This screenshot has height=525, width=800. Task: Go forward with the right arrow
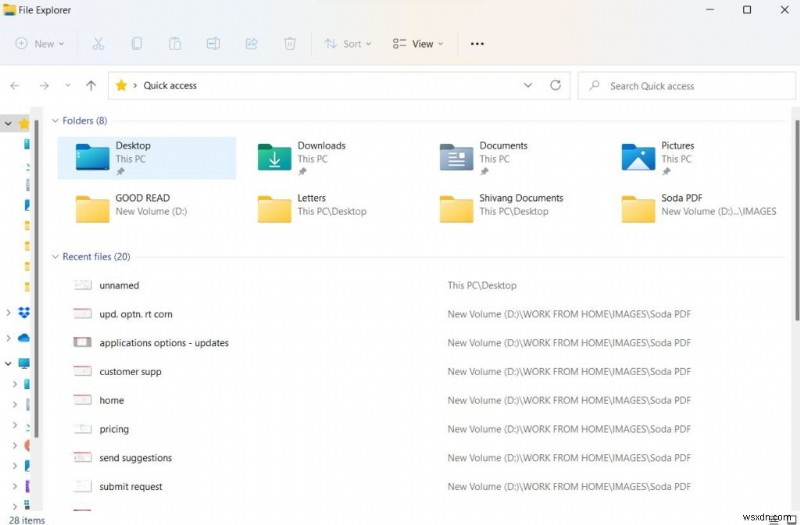point(44,86)
